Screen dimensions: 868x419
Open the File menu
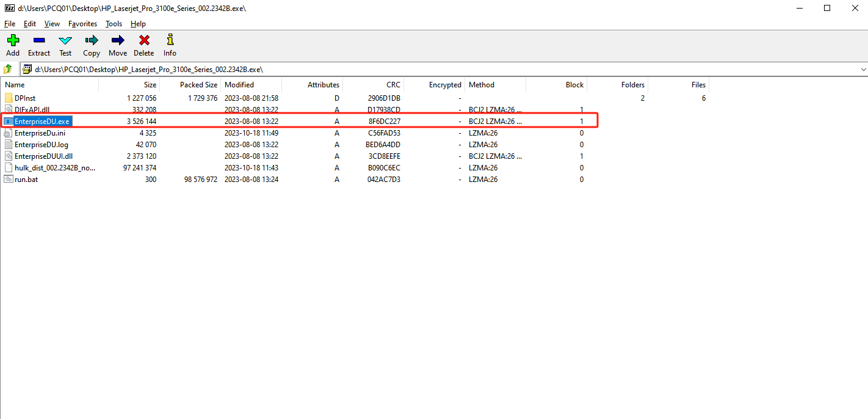click(10, 24)
